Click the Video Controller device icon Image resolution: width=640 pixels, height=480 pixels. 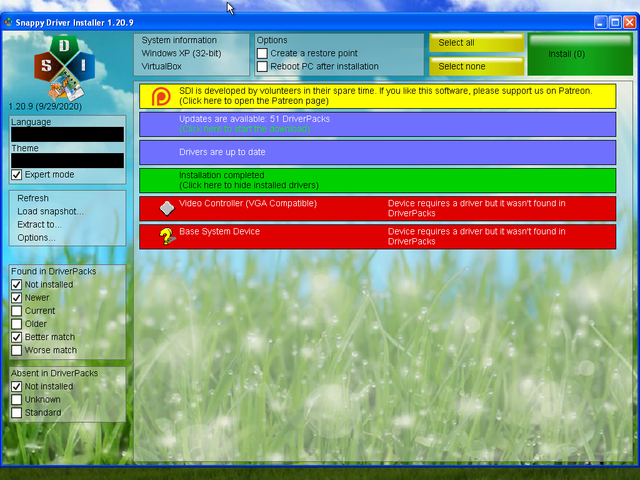(x=167, y=208)
